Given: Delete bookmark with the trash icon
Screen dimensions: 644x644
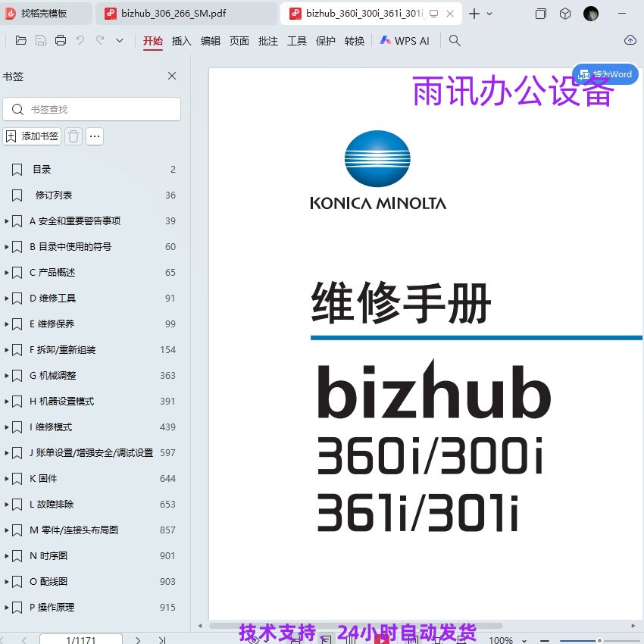Looking at the screenshot, I should click(73, 136).
